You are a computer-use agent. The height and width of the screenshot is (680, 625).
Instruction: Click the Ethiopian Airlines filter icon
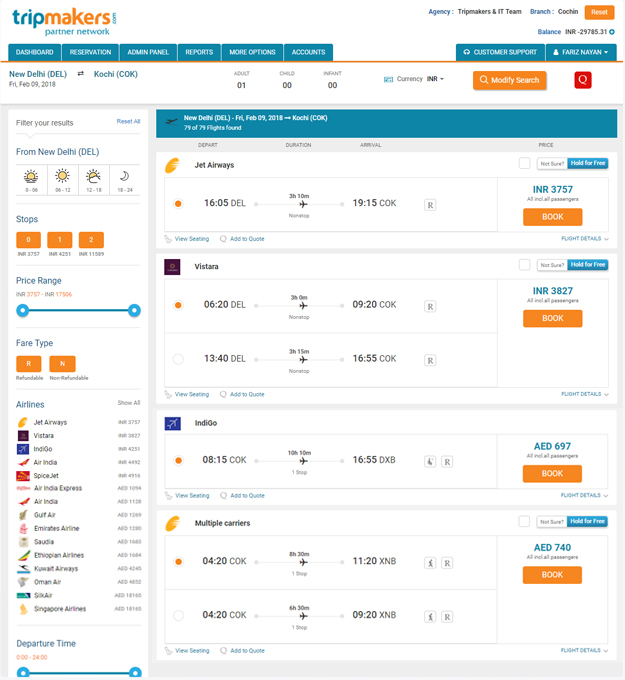pos(23,556)
